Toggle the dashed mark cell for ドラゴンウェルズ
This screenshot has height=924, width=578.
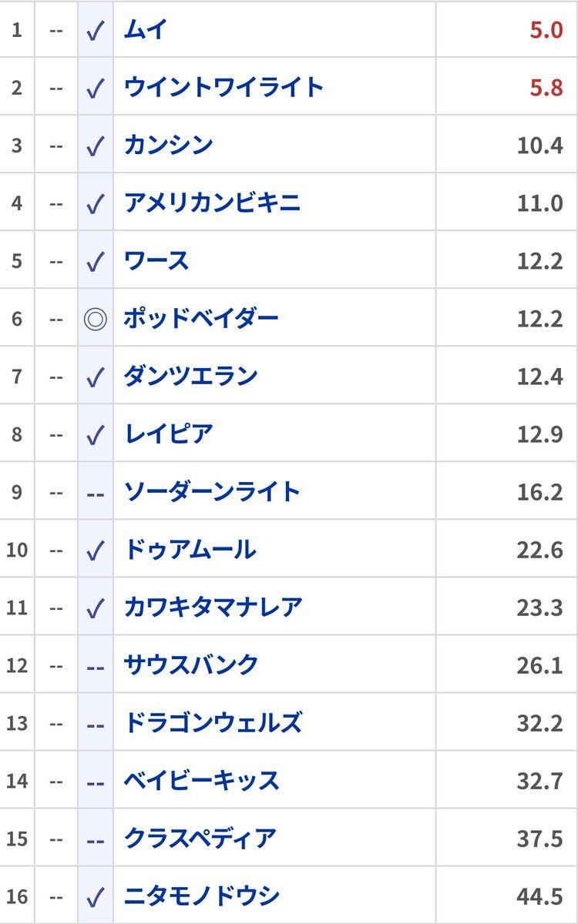coord(95,723)
